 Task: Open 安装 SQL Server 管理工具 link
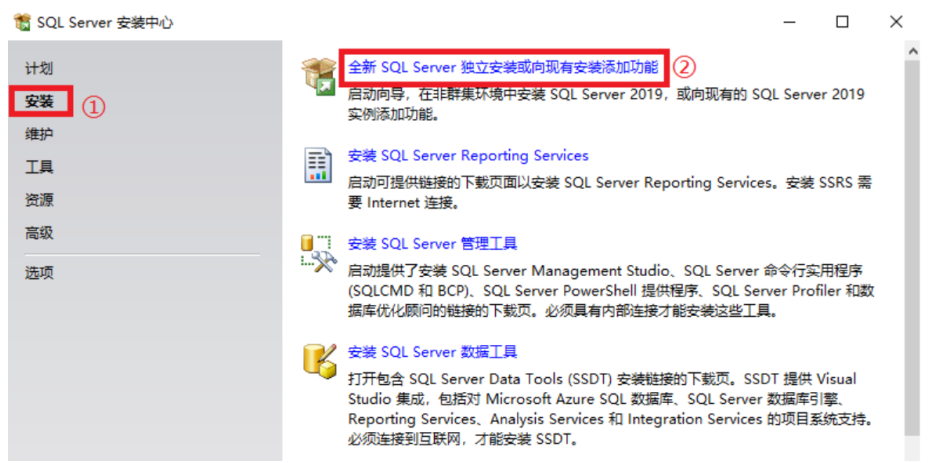pyautogui.click(x=433, y=244)
